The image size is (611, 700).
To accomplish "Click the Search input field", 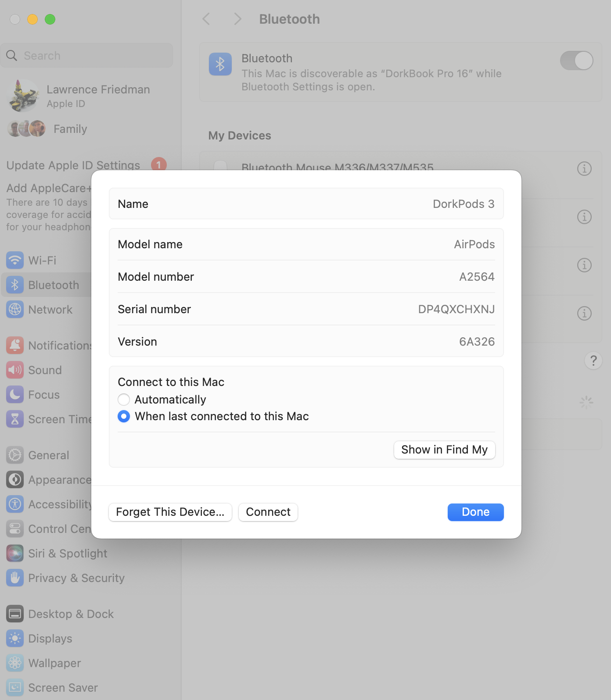I will point(87,56).
